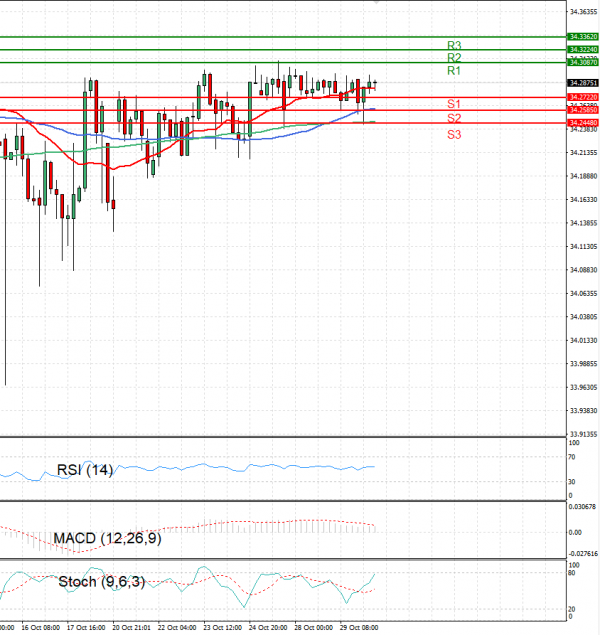The image size is (600, 635).
Task: Click the 22 Oct 04:00 time label
Action: click(x=177, y=628)
